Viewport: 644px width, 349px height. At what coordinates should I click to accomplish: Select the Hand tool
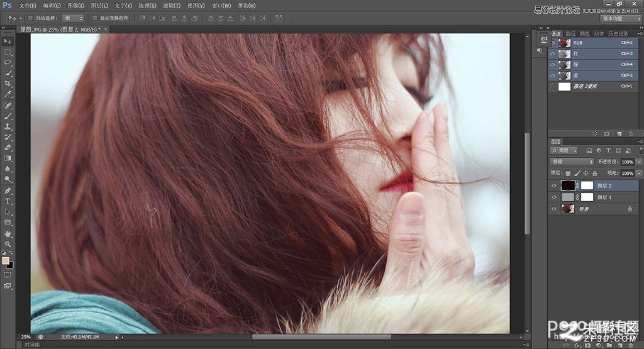(x=8, y=234)
